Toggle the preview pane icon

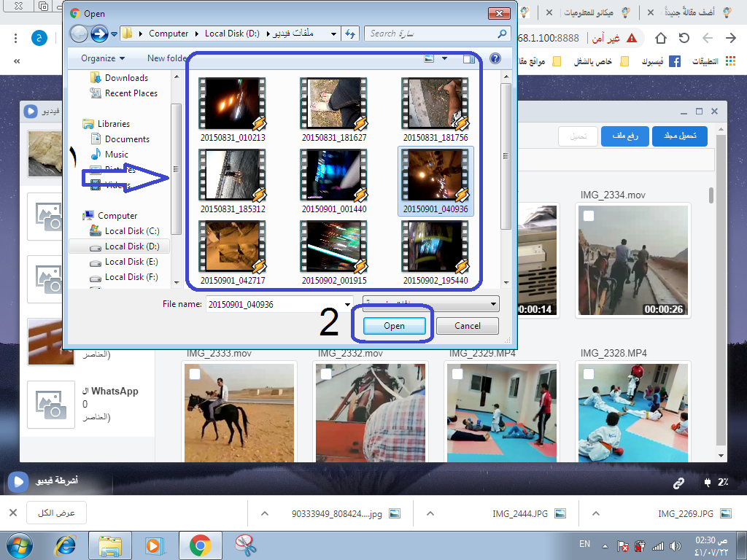468,58
